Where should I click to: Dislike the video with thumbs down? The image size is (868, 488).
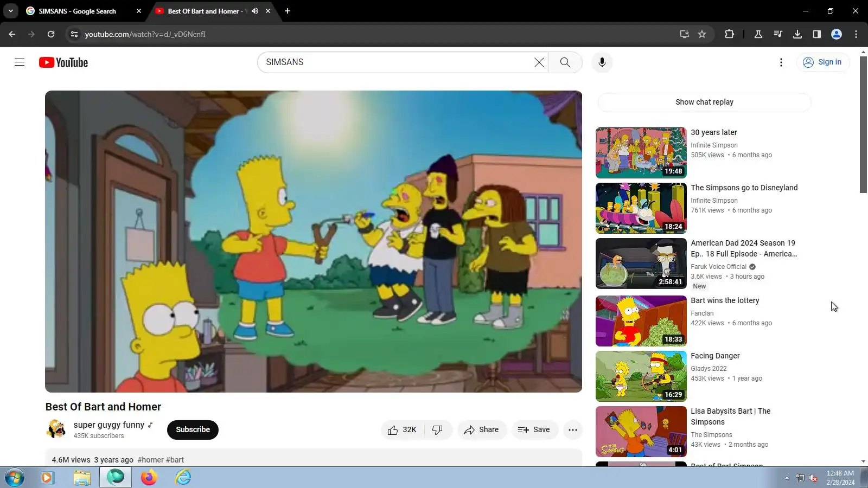click(438, 430)
